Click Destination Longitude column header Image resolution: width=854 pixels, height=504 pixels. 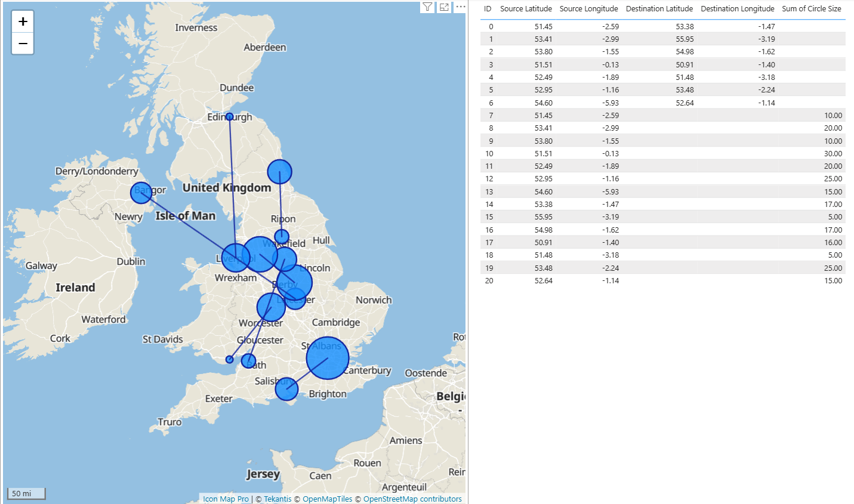coord(737,9)
